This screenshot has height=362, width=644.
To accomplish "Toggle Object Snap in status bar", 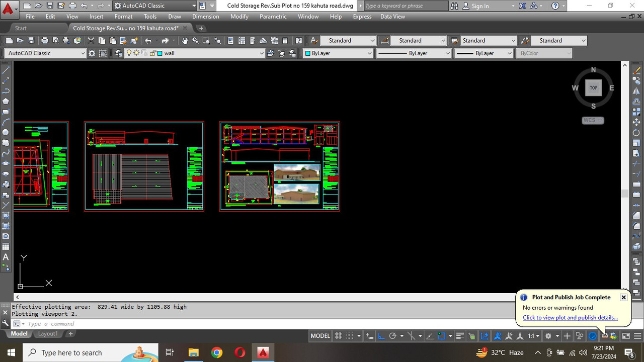I will click(x=441, y=336).
